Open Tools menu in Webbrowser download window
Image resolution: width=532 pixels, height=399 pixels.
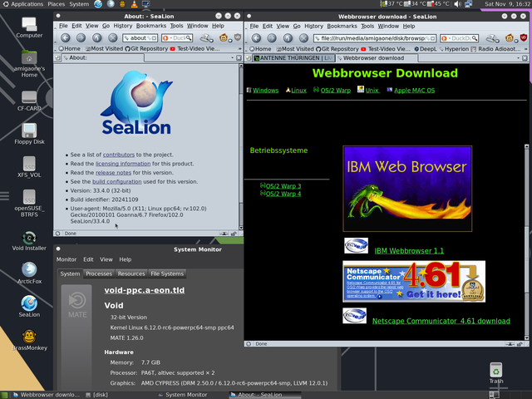coord(367,26)
